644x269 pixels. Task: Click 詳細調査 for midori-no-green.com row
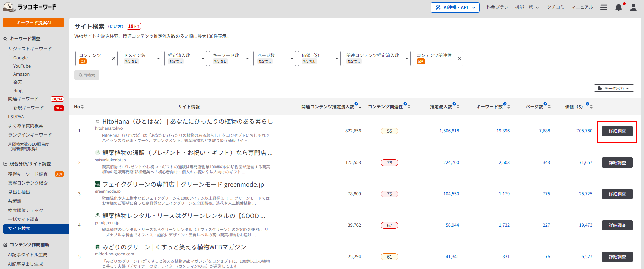click(x=617, y=257)
